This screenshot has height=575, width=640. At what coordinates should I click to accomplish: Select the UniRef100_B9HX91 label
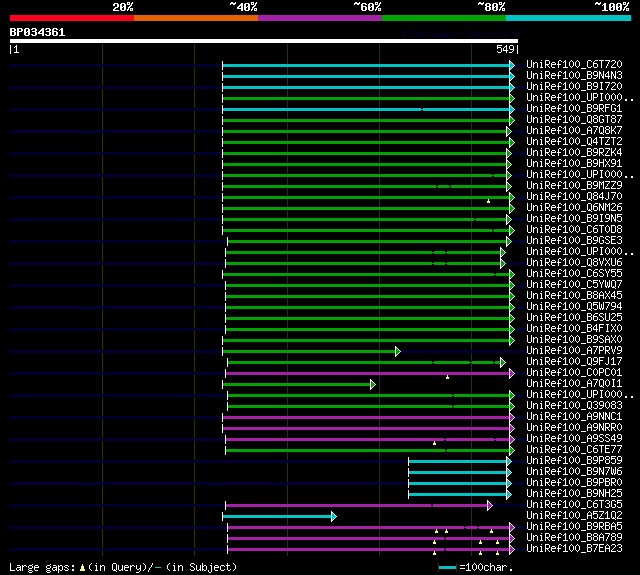coord(574,164)
